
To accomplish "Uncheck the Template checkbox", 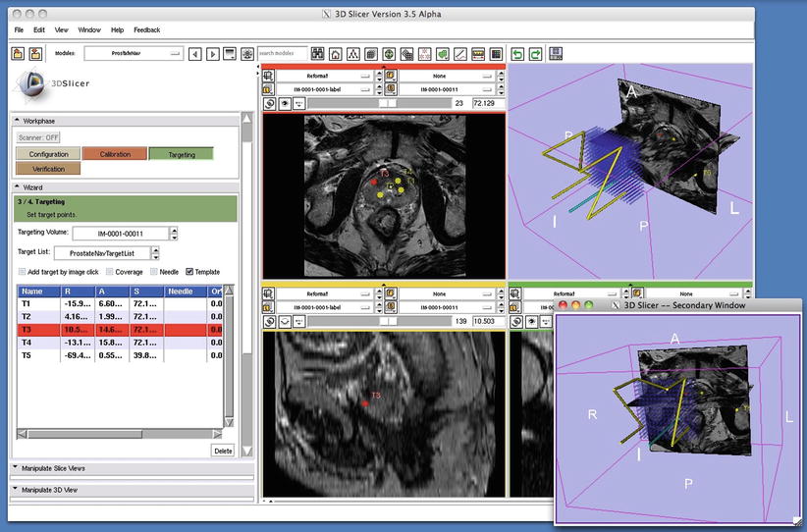I will 189,272.
